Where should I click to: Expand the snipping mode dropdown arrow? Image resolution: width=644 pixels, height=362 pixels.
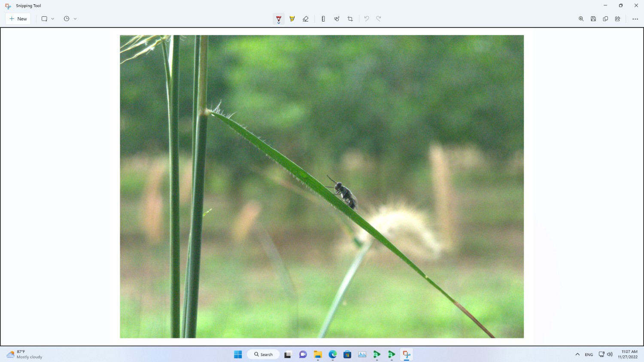(53, 19)
